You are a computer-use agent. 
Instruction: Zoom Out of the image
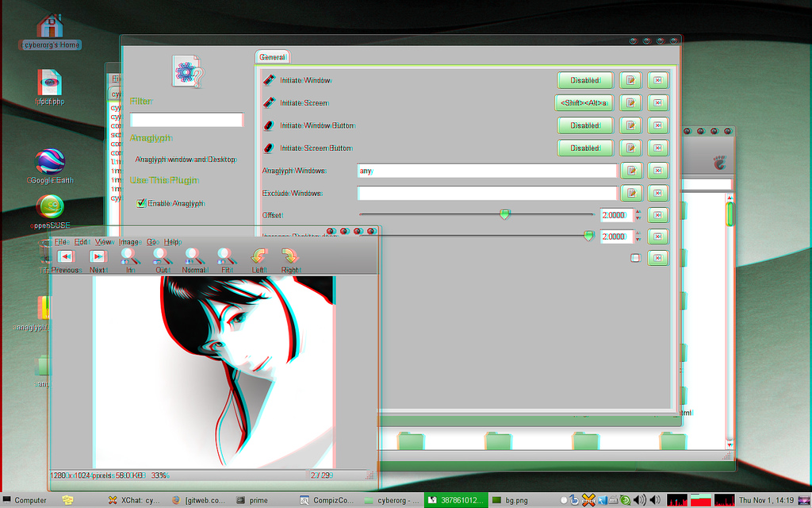tap(162, 260)
